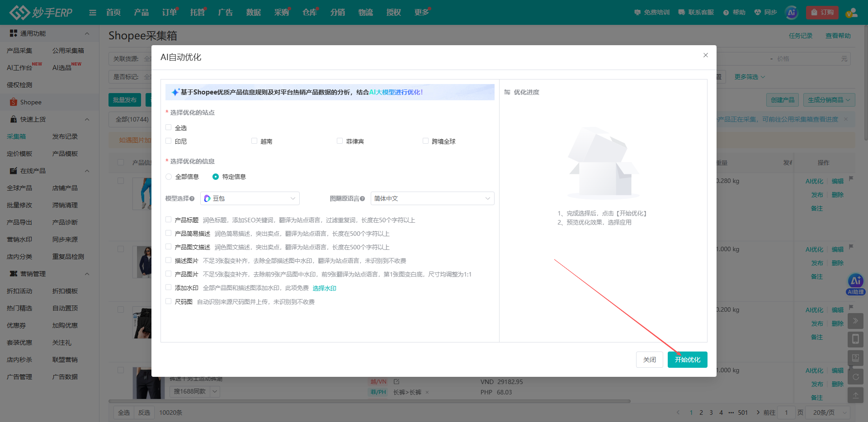Close the AI自动优化 dialog

click(x=706, y=55)
